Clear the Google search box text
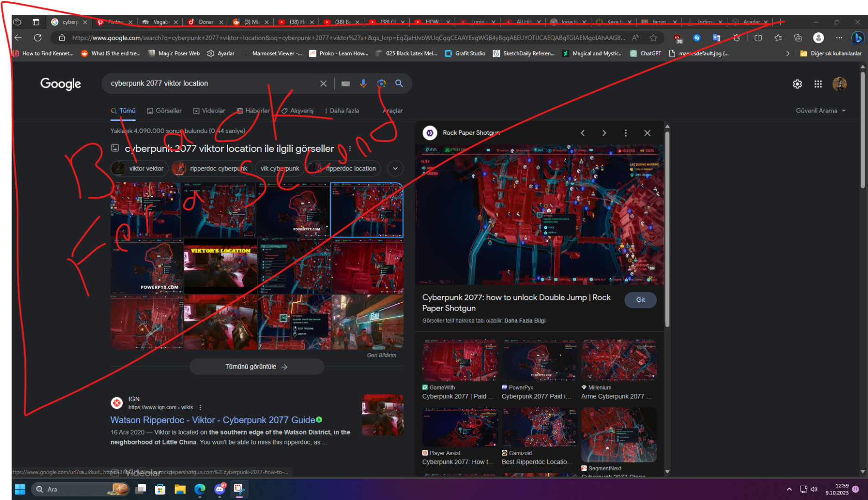The image size is (868, 500). click(323, 83)
